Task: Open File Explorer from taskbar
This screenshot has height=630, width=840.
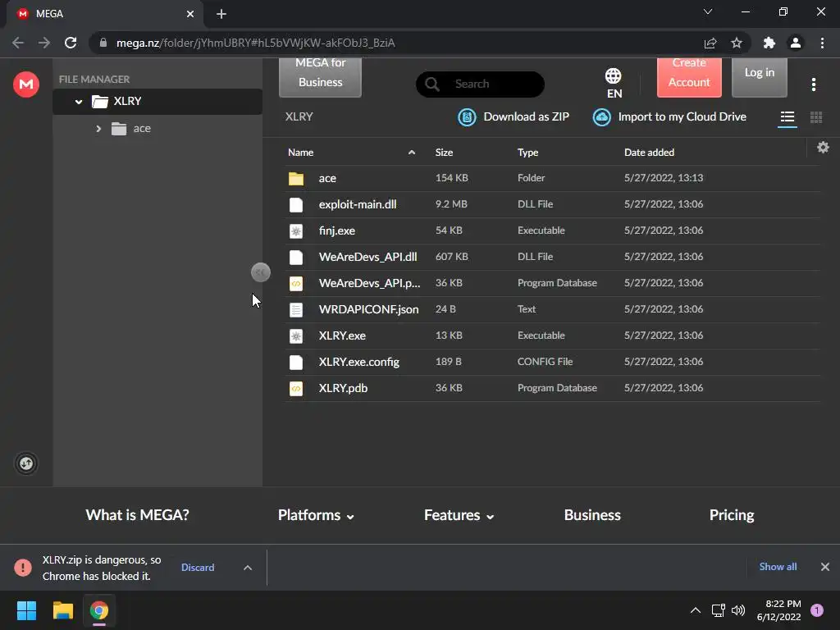Action: (62, 610)
